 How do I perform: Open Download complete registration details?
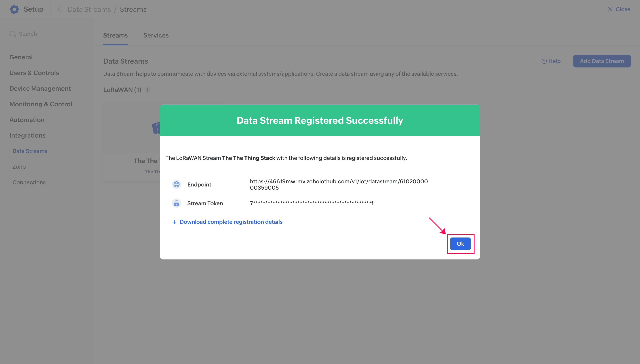point(231,222)
